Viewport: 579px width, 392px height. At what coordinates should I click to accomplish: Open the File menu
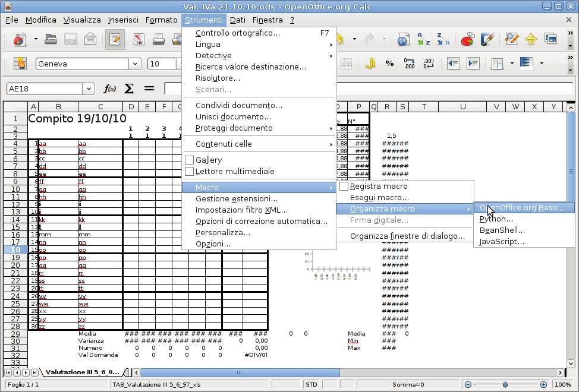12,20
